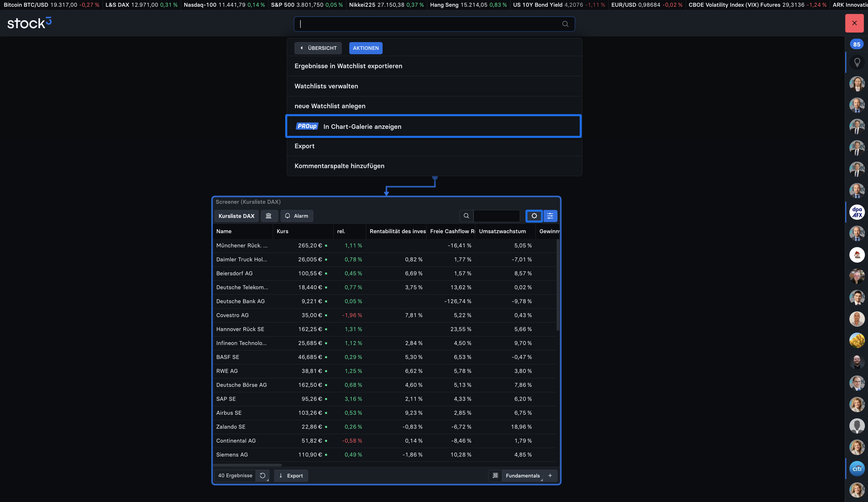Click the 40 Ergebnisse button
The height and width of the screenshot is (502, 868).
coord(235,475)
